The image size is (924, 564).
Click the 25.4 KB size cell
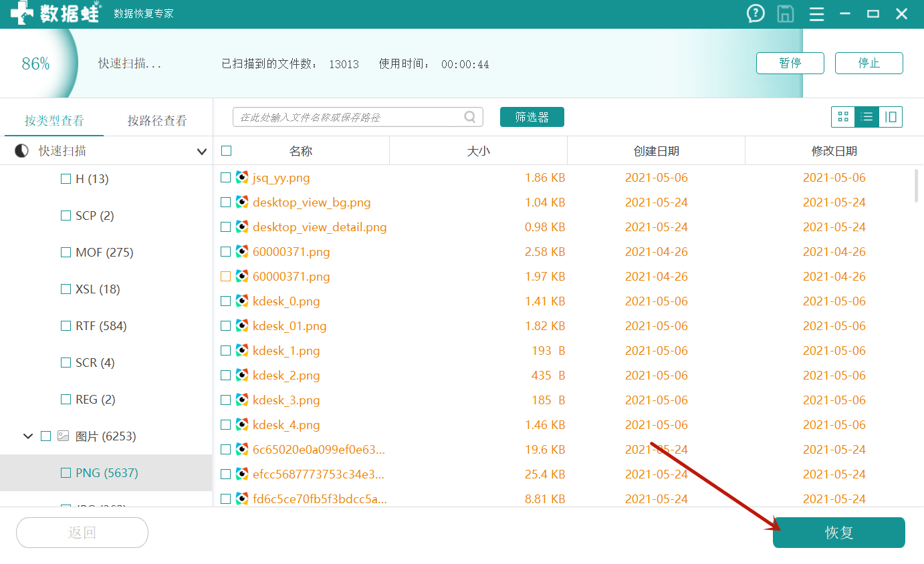[545, 474]
